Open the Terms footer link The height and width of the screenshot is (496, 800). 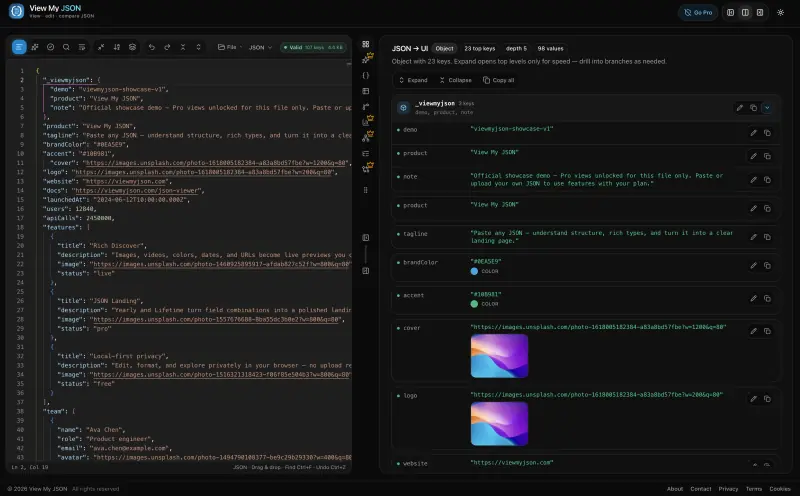[x=754, y=489]
